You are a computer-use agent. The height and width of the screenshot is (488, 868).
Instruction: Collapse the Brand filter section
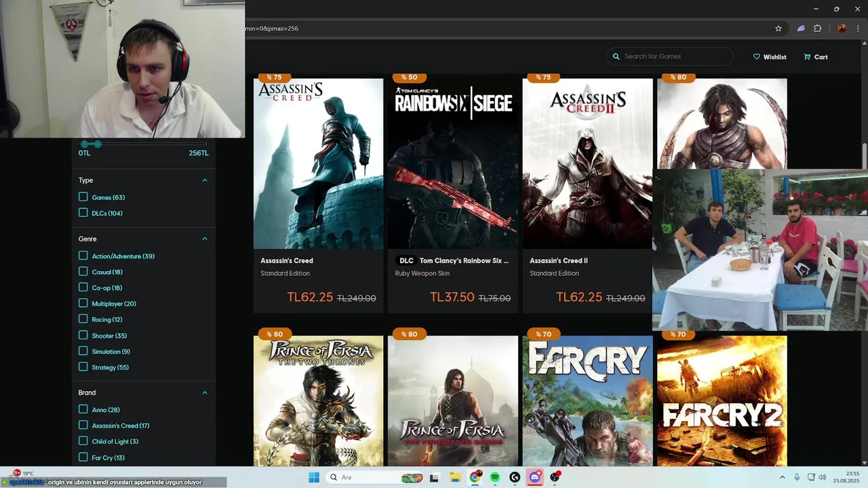click(x=205, y=392)
